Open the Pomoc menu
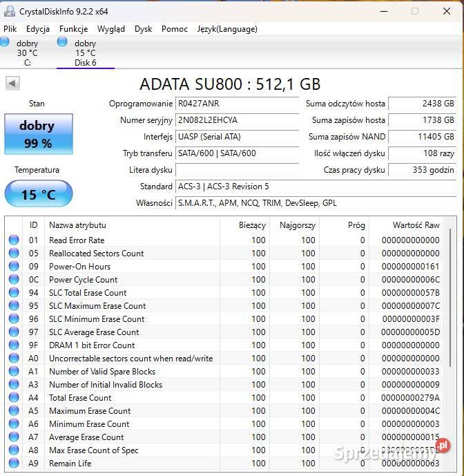Viewport: 464px width, 476px height. [175, 29]
